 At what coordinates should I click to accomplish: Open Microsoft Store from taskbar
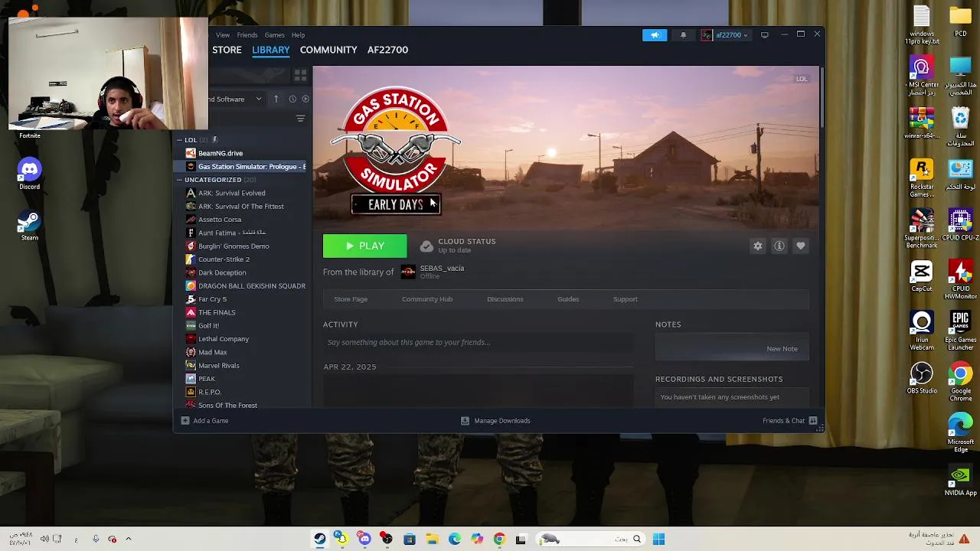point(410,540)
